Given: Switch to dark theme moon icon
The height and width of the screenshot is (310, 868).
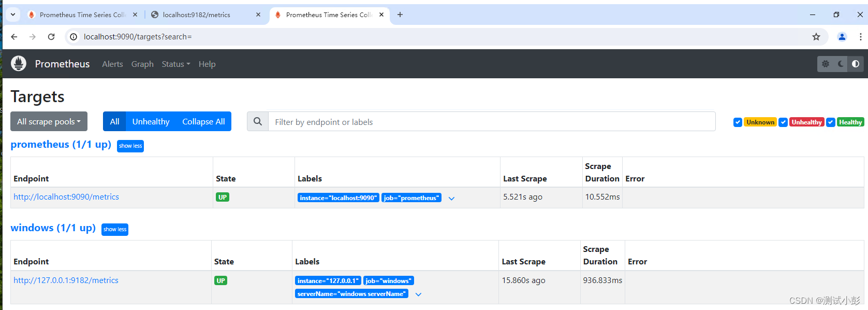Looking at the screenshot, I should click(x=841, y=64).
